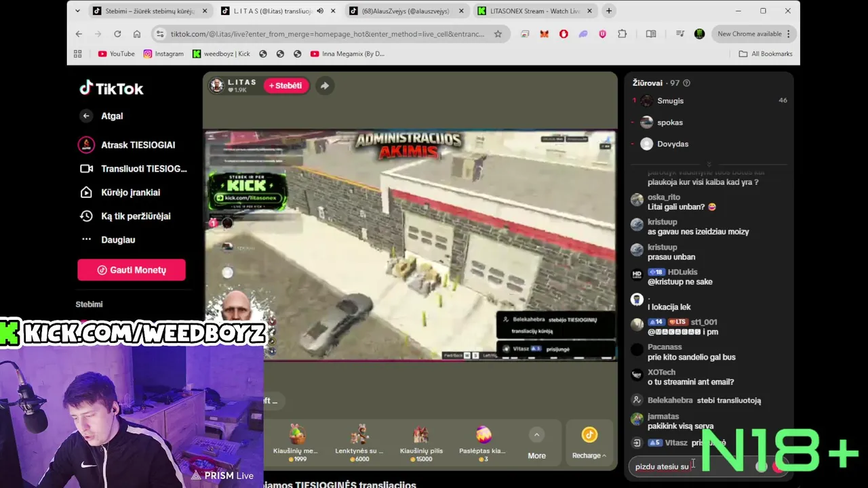Click username HDLukis in chat
Viewport: 868px width, 488px height.
pyautogui.click(x=683, y=272)
